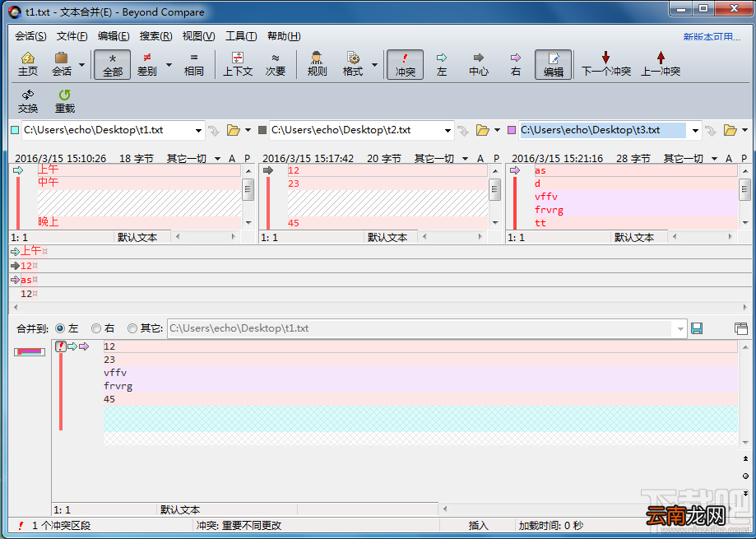
Task: Jump to 上一冲突 previous conflict
Action: tap(661, 64)
